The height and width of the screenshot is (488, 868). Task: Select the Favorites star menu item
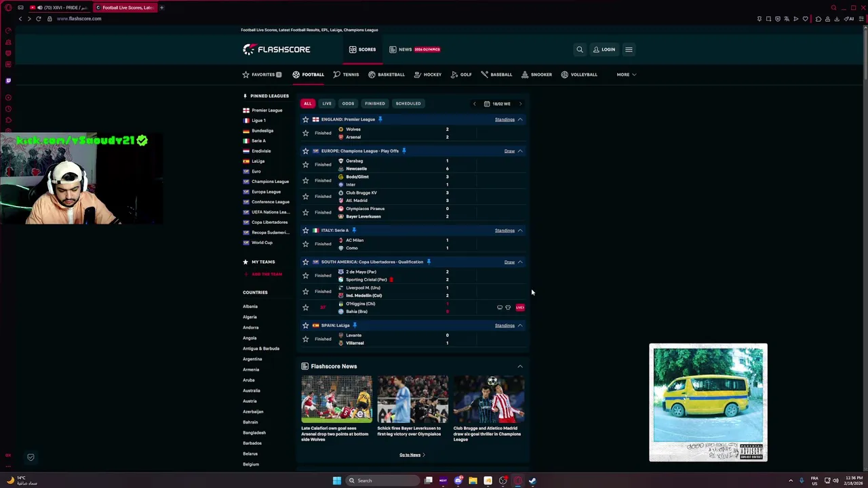(262, 75)
